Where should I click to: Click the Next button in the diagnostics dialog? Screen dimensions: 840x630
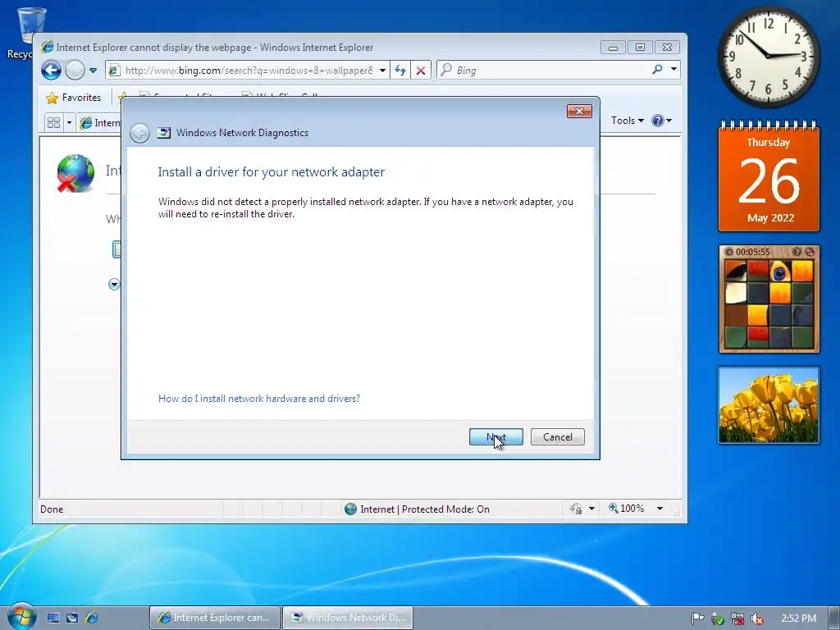pyautogui.click(x=495, y=436)
